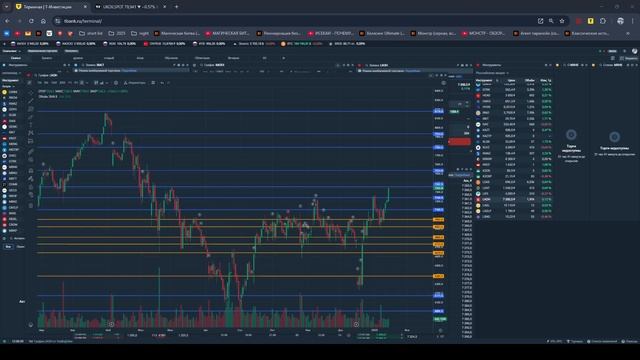Screen dimensions: 640x360
Task: Click the red sell button in order panel
Action: coord(460,142)
